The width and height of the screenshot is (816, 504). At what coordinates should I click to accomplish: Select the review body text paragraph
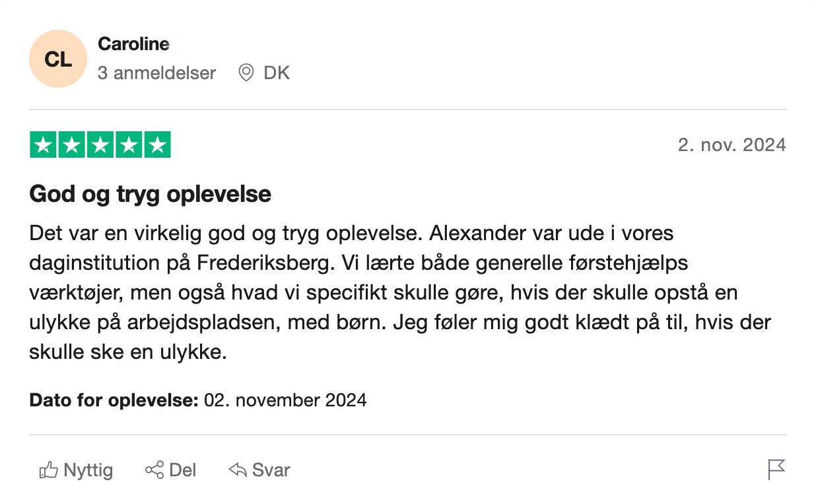pos(396,292)
